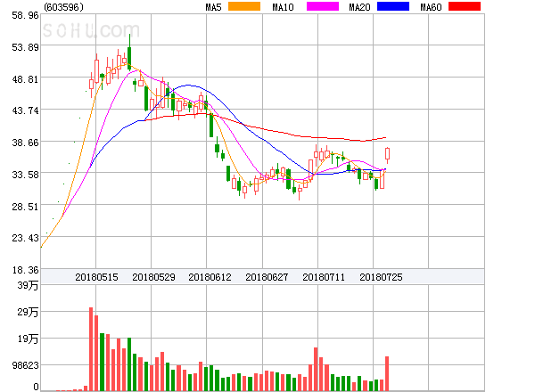Click the last red volume bar on the right
This screenshot has width=535, height=392.
click(x=387, y=373)
